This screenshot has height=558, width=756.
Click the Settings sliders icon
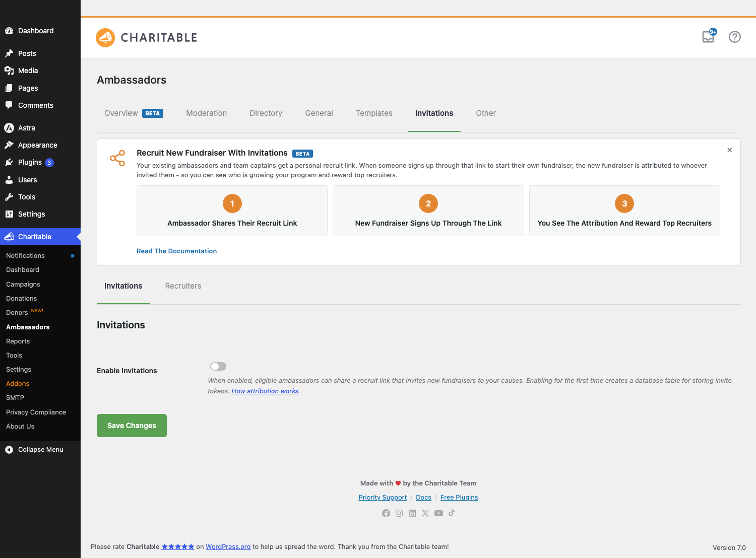(9, 214)
